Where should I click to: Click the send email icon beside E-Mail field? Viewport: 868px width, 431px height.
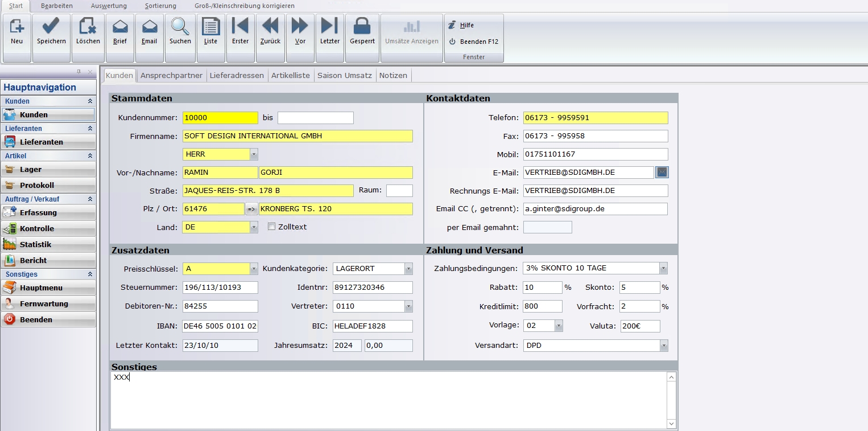pyautogui.click(x=662, y=172)
